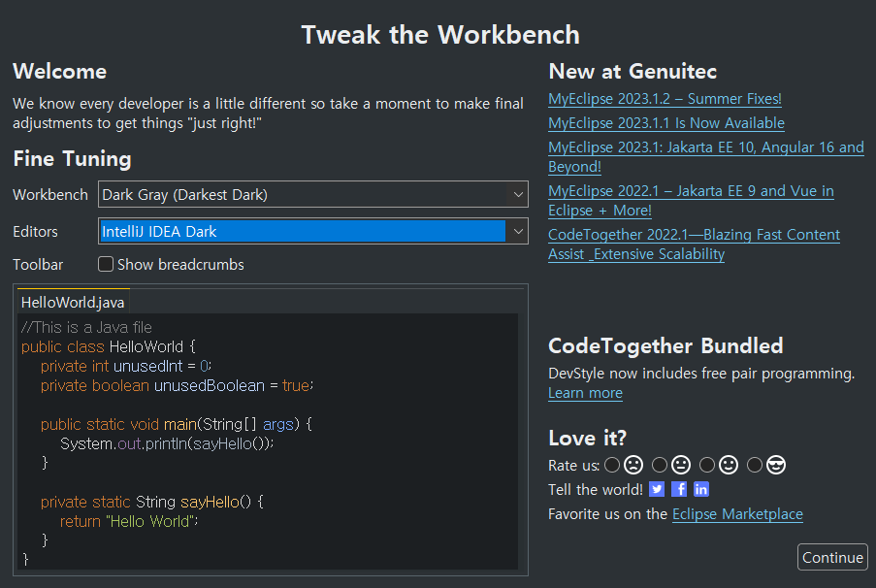Share on LinkedIn icon
876x588 pixels.
(x=701, y=489)
